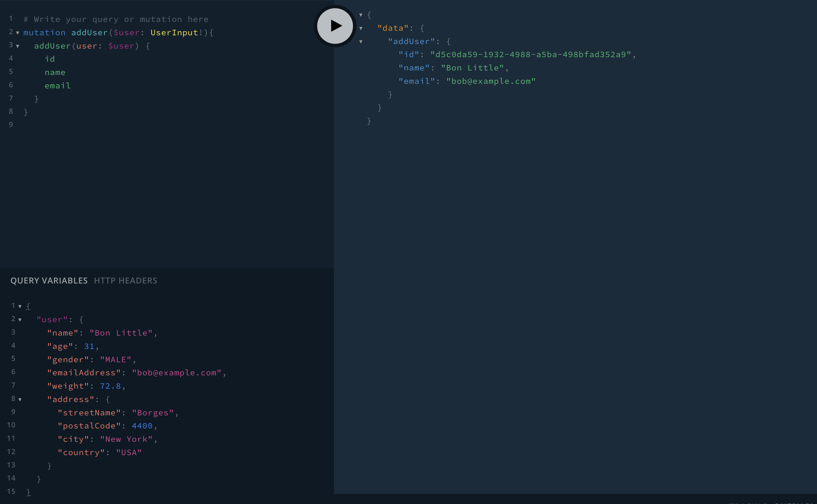Click the mutation keyword on line 2
817x504 pixels.
(44, 33)
